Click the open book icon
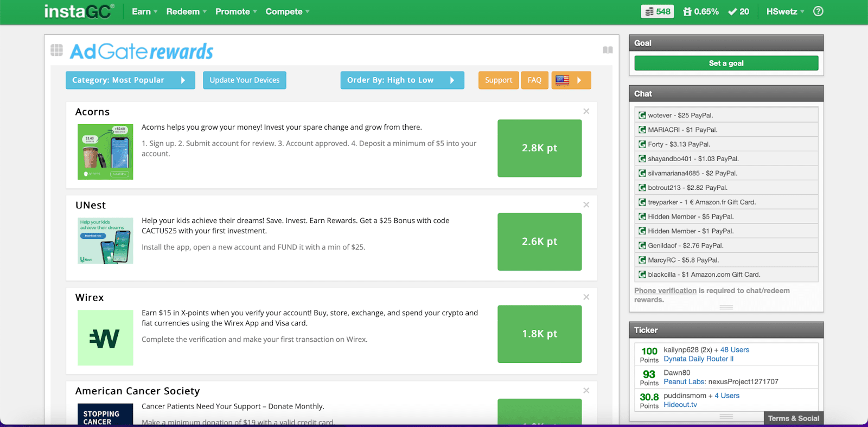Screen dimensions: 868x427 click(608, 50)
